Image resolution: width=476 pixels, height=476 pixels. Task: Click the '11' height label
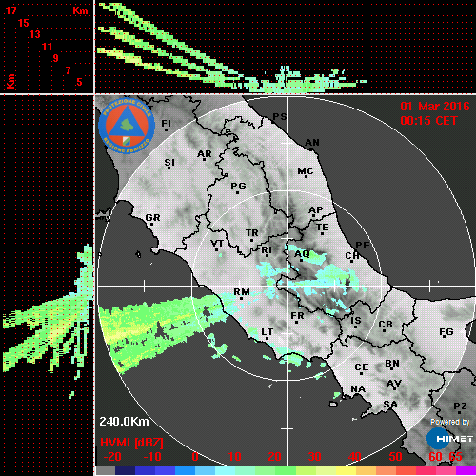pyautogui.click(x=47, y=47)
